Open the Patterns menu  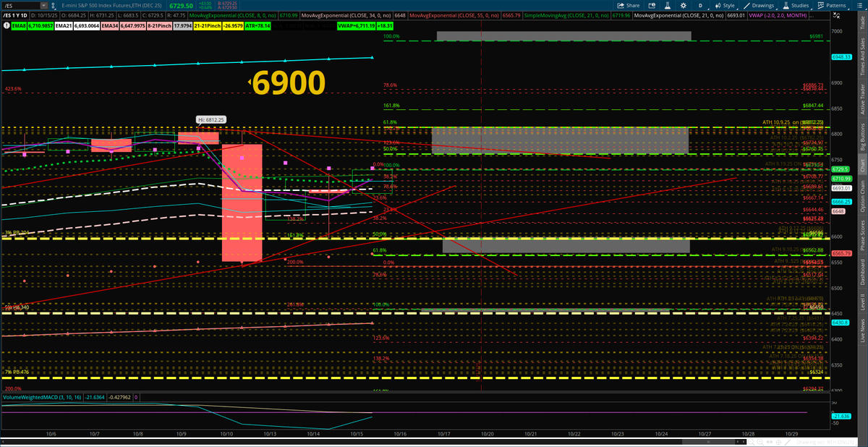click(x=833, y=5)
